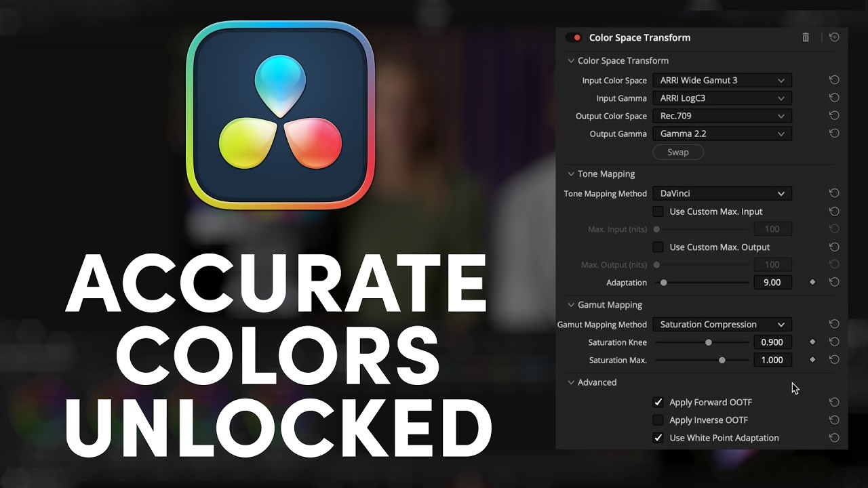868x488 pixels.
Task: Collapse the Color Space Transform section
Action: pyautogui.click(x=571, y=61)
